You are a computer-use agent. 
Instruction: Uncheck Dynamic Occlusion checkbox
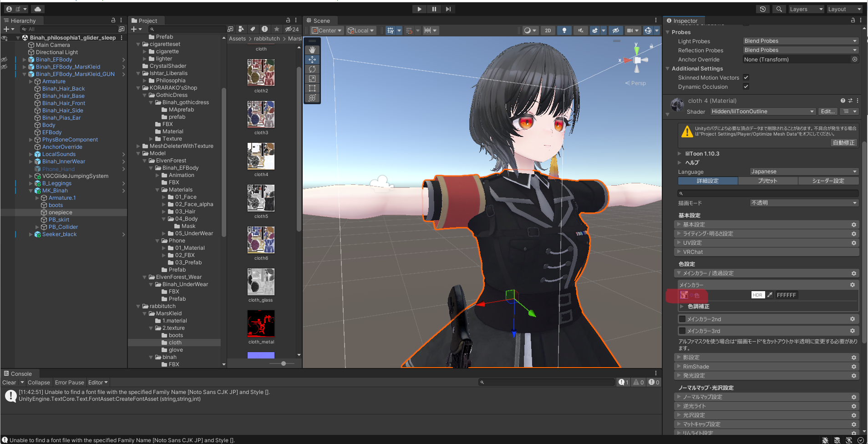click(x=746, y=87)
